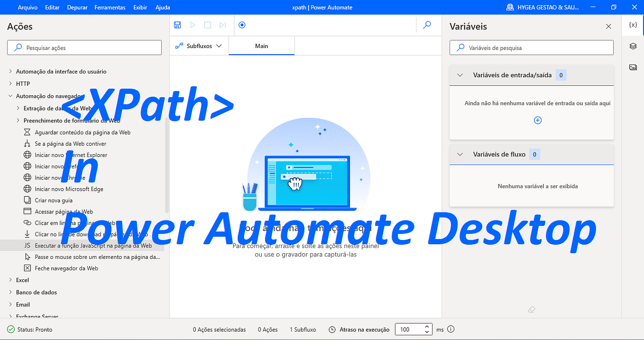Run the flow with the play icon

pyautogui.click(x=192, y=25)
